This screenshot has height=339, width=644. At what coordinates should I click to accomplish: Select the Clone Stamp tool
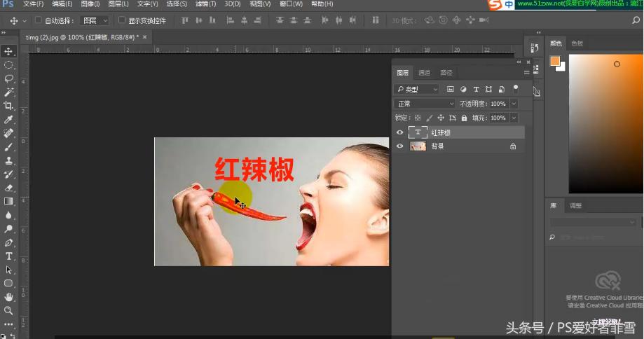[x=8, y=160]
